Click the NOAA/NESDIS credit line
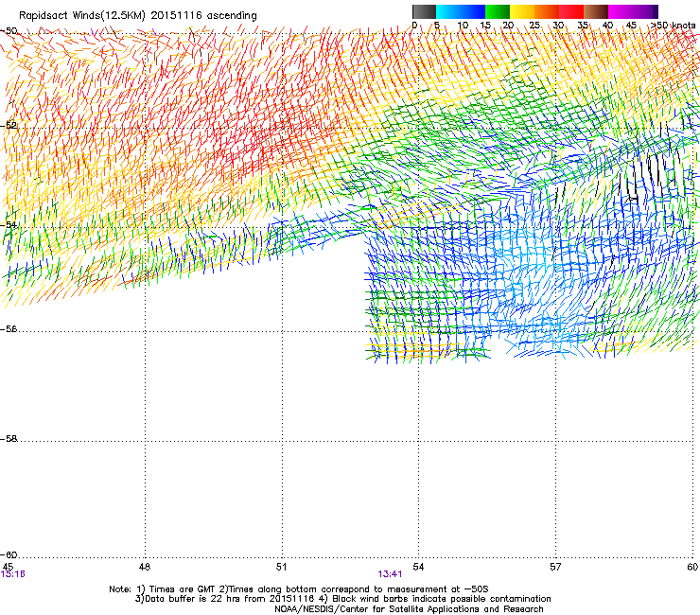This screenshot has height=615, width=700. [409, 609]
